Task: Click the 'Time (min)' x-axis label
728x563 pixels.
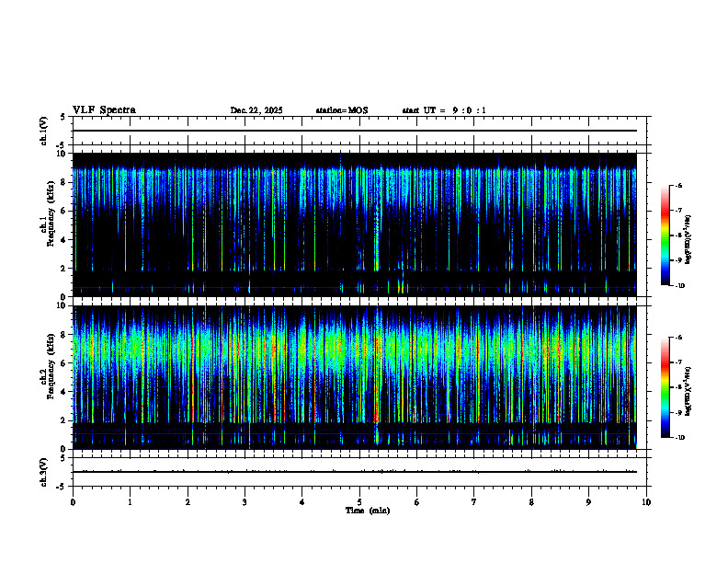Action: pyautogui.click(x=368, y=511)
